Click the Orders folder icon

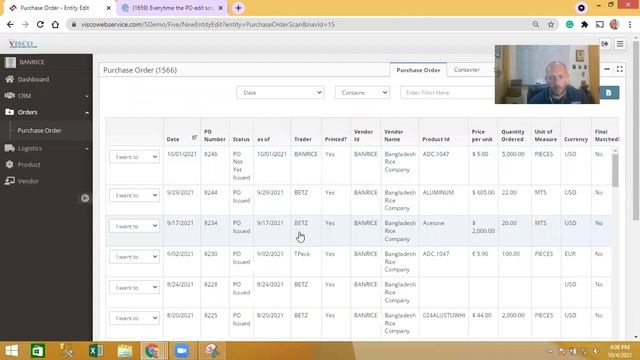click(9, 112)
